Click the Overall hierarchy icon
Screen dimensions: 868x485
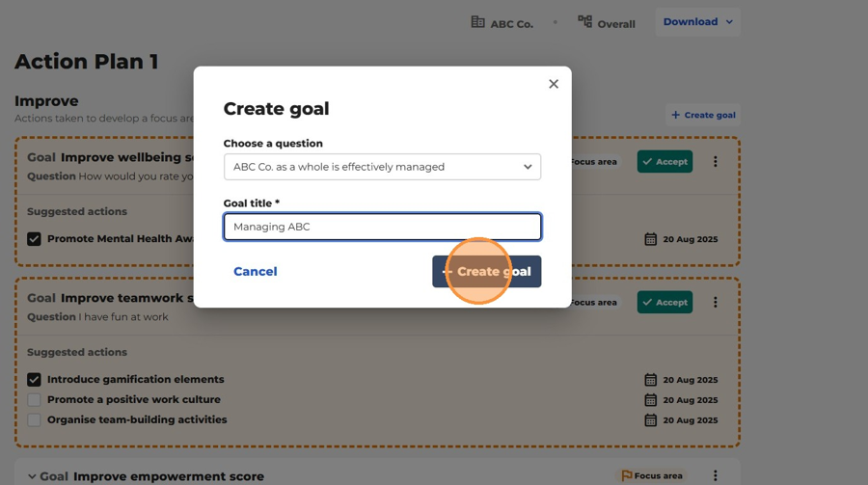[584, 21]
